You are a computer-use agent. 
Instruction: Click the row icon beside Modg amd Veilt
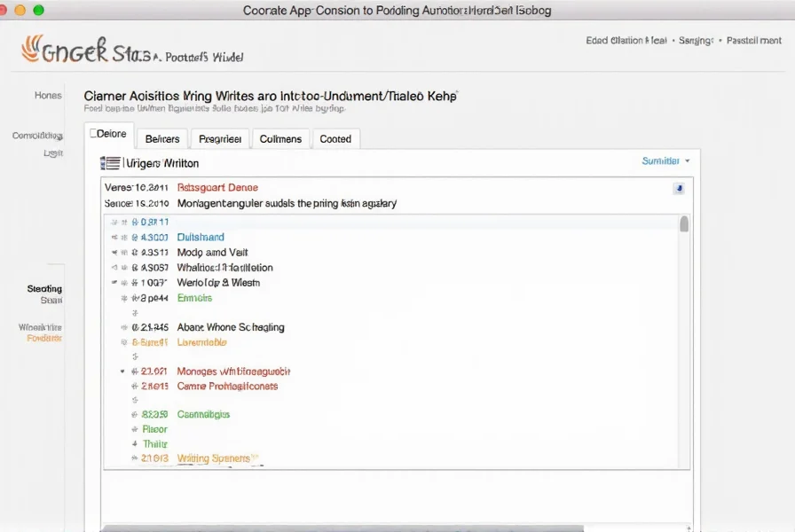tap(135, 253)
